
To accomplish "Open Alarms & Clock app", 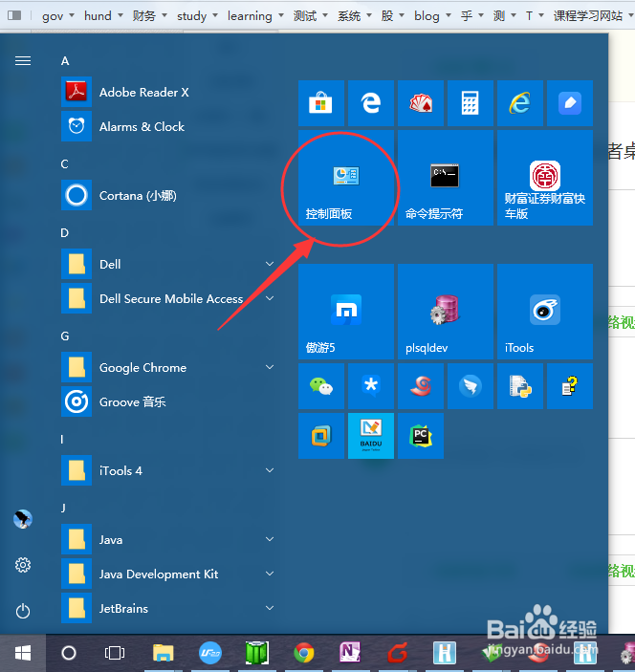I will point(169,126).
